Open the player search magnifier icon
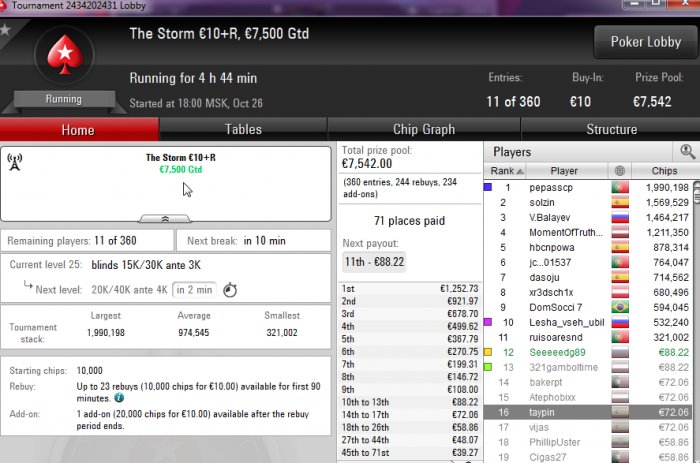 687,152
